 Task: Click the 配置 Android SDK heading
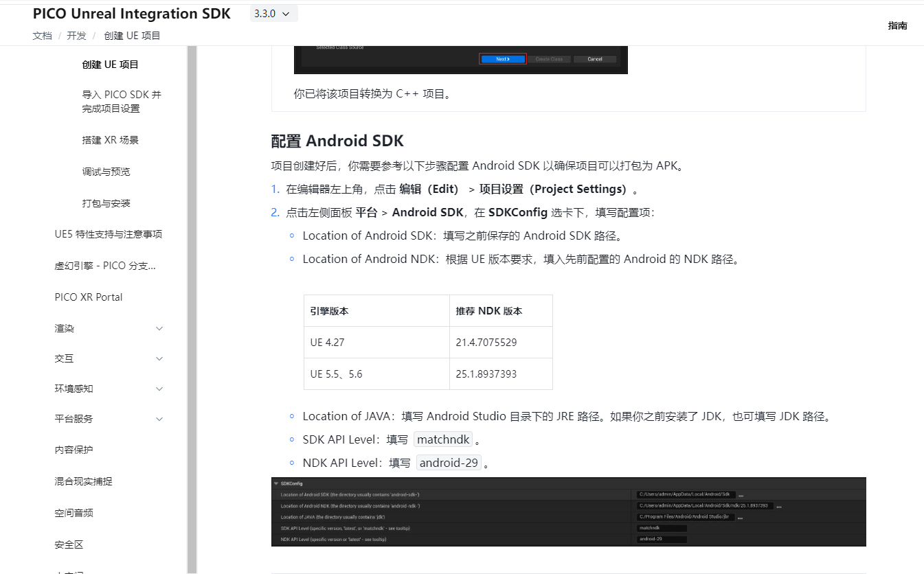point(337,141)
